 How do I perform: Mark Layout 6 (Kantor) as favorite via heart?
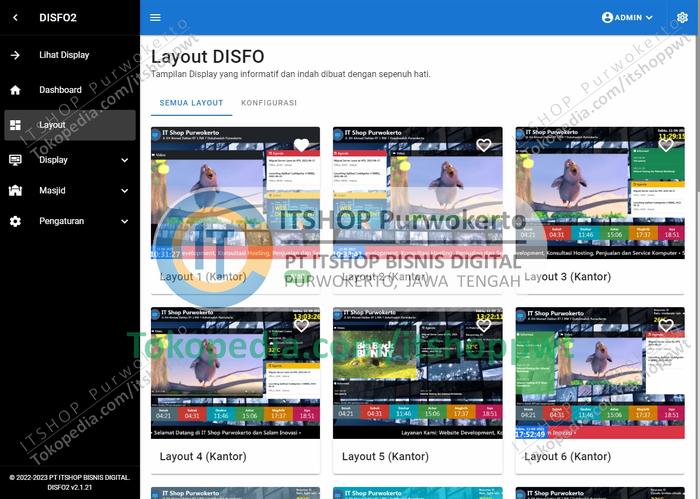coord(666,326)
